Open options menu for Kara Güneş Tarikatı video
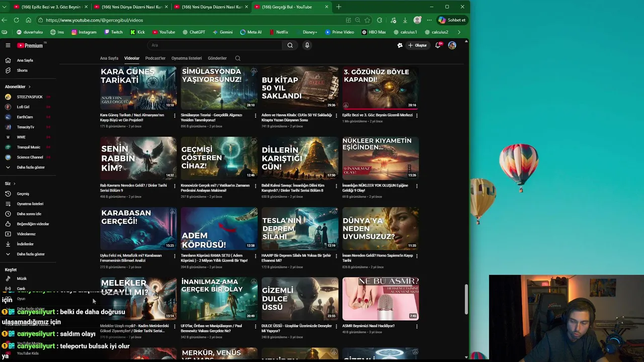Viewport: 644px width, 362px height. click(175, 116)
